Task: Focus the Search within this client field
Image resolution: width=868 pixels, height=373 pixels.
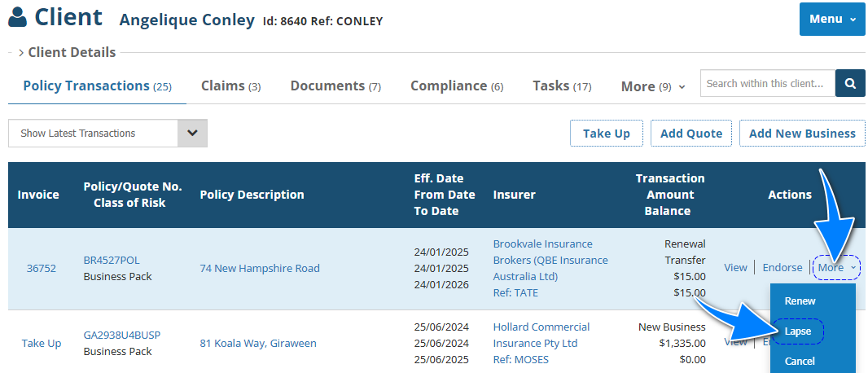Action: [768, 83]
